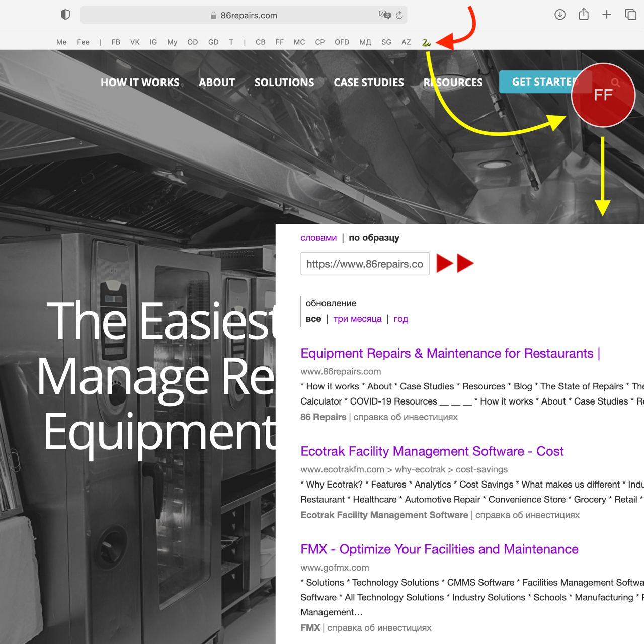644x644 pixels.
Task: Click the www.86repairs.com result URL
Action: (x=341, y=371)
